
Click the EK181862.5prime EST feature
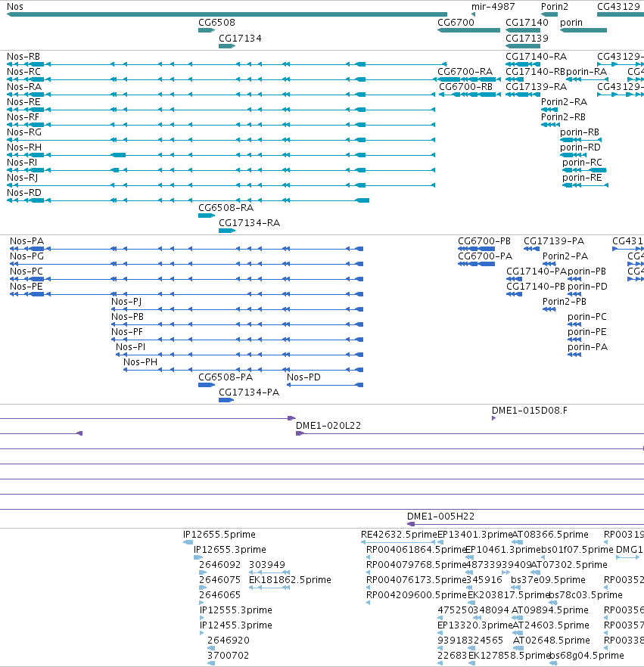pyautogui.click(x=269, y=588)
